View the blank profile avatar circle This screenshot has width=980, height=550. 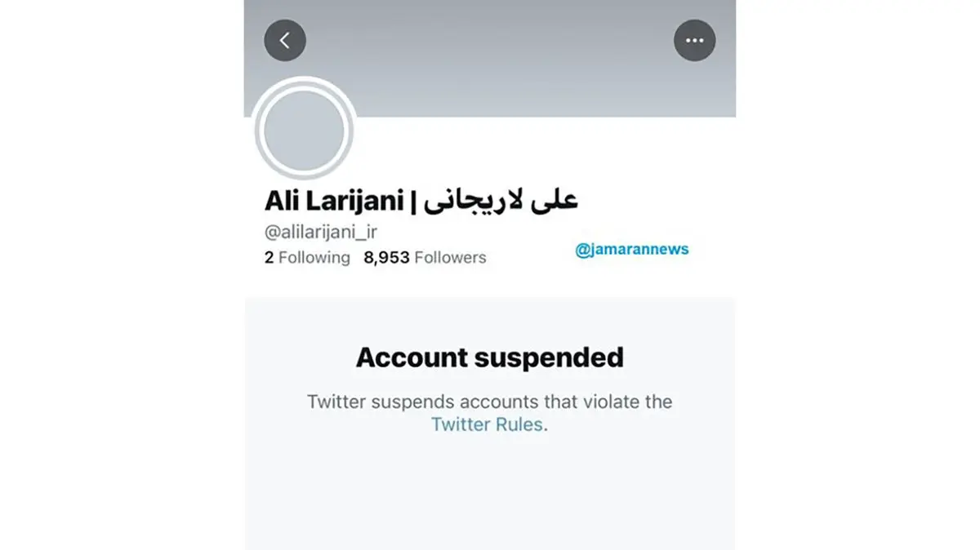tap(304, 131)
